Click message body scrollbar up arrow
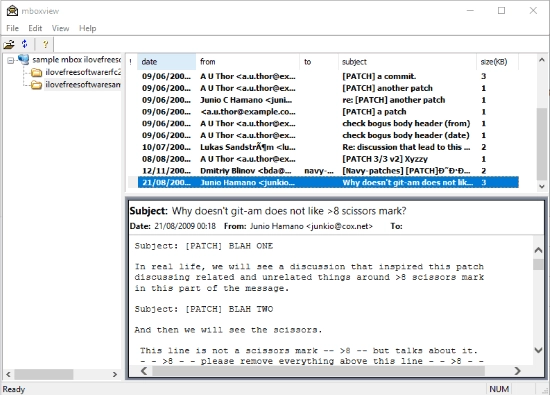Viewport: 550px width, 395px height. tap(538, 250)
